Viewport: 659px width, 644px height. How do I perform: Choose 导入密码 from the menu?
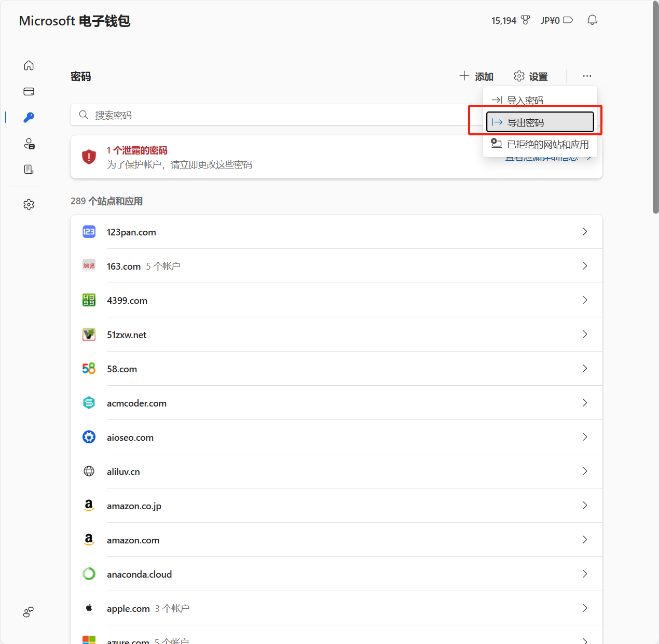pyautogui.click(x=540, y=100)
